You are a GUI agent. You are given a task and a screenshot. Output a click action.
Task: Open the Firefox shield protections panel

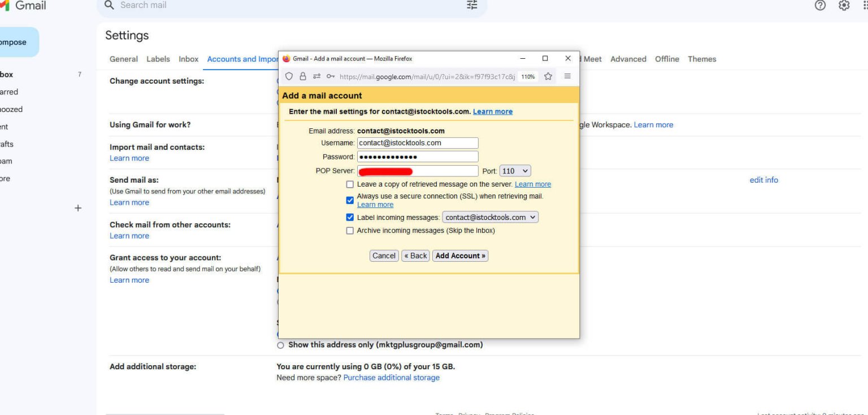289,76
